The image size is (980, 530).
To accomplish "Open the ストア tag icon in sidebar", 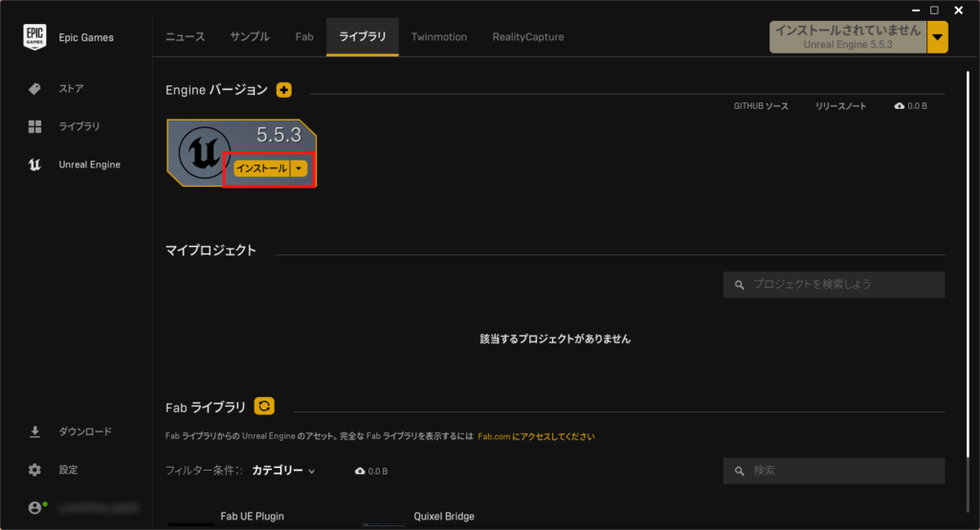I will click(34, 89).
